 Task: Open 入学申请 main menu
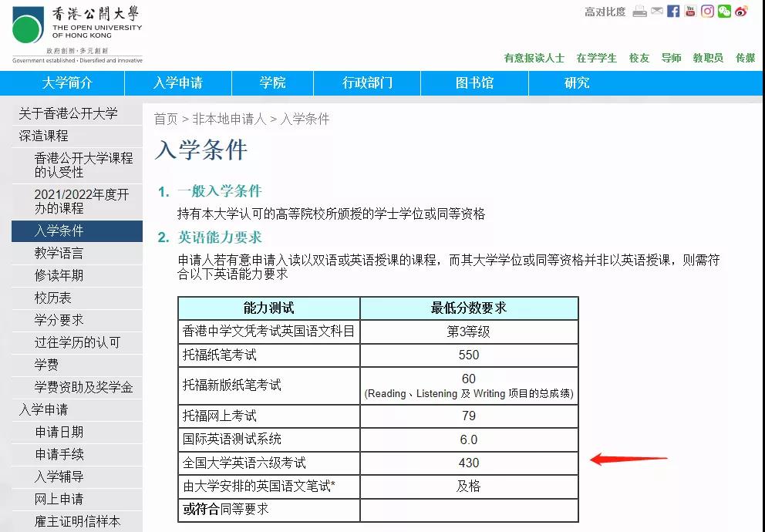(178, 83)
